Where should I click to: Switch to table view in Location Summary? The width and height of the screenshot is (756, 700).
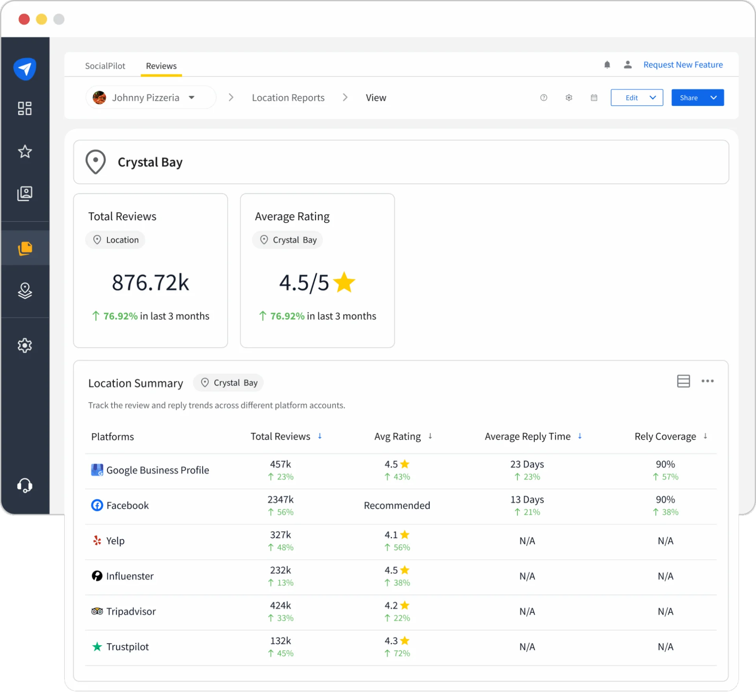coord(684,381)
